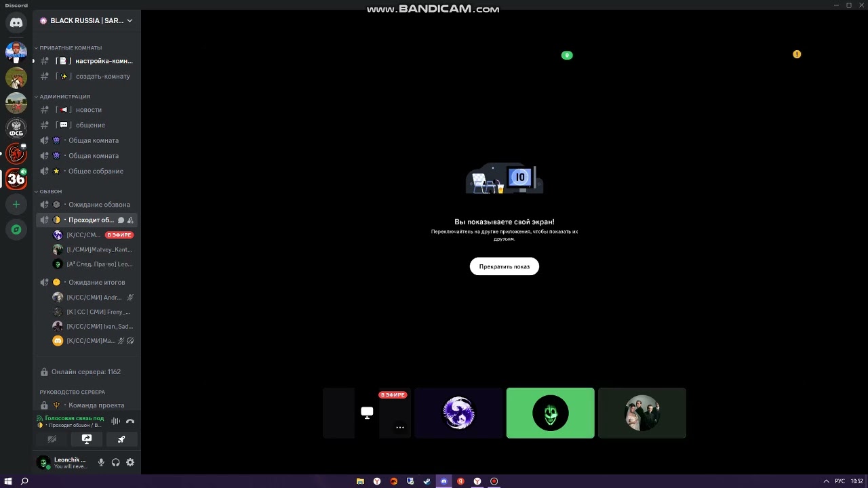This screenshot has width=868, height=488.
Task: Create invite for Проходит обзвон channel
Action: [130, 220]
